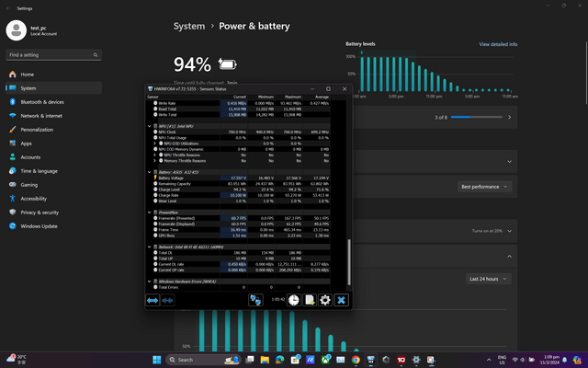Expand Turns on at 20% battery saver section
The height and width of the screenshot is (368, 588).
point(509,231)
